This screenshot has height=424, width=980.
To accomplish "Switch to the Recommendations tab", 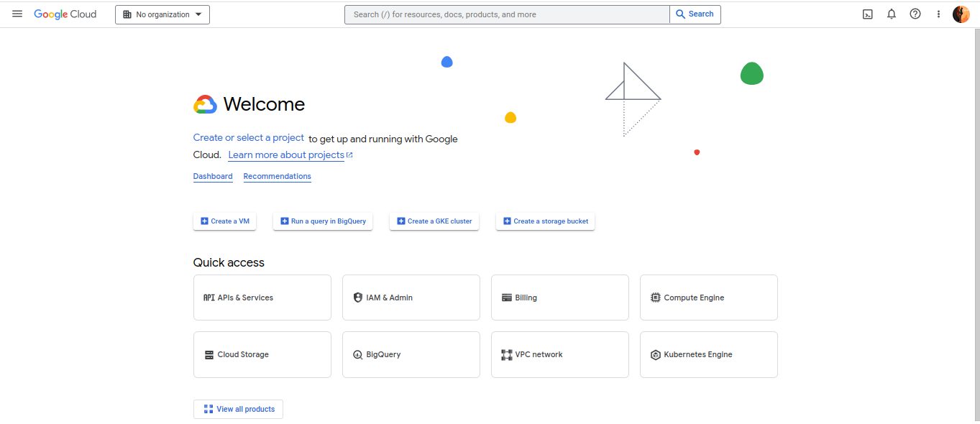I will click(x=276, y=176).
